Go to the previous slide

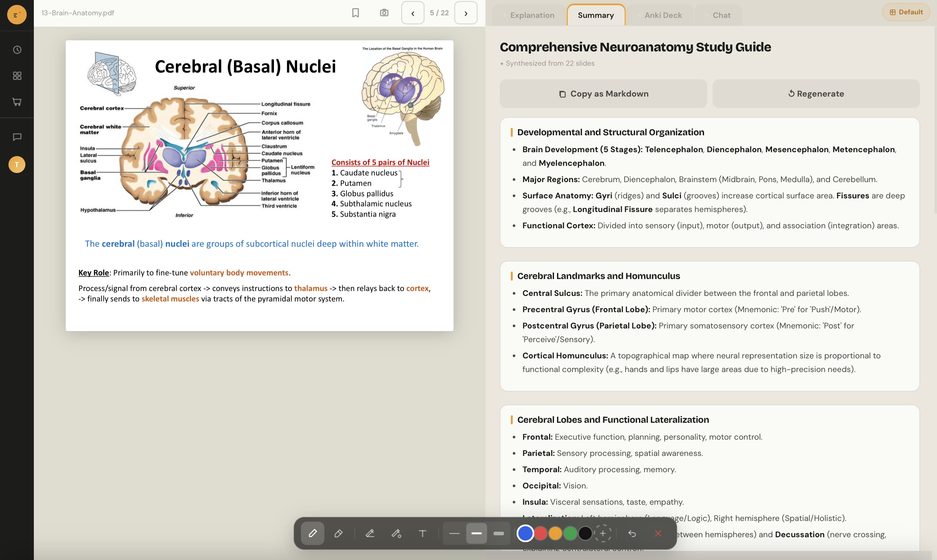(413, 13)
